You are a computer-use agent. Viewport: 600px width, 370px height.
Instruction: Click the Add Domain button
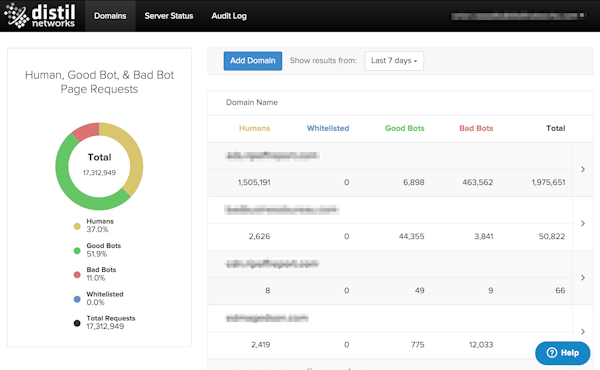tap(253, 61)
